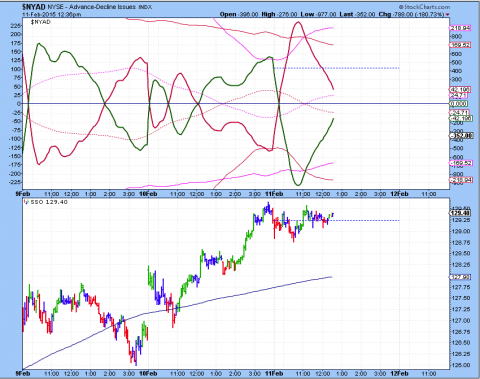Click the 100 label on left axis
The width and height of the screenshot is (480, 379).
[x=16, y=69]
